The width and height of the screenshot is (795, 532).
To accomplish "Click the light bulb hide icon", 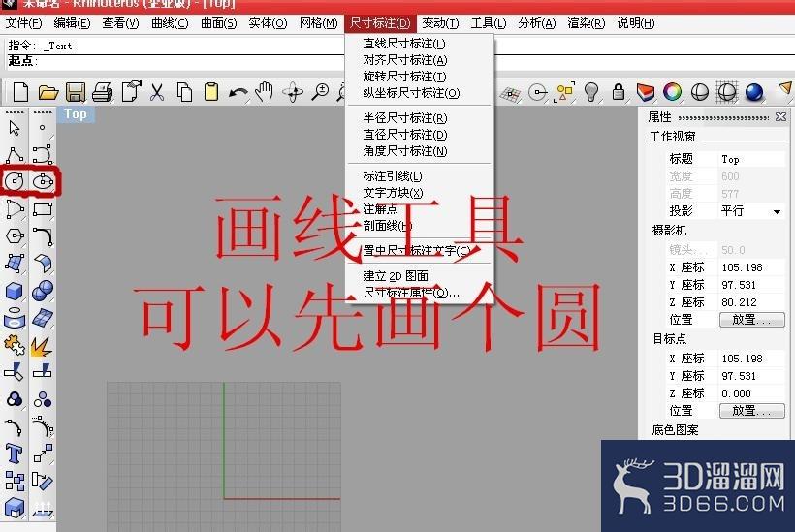I will [590, 92].
